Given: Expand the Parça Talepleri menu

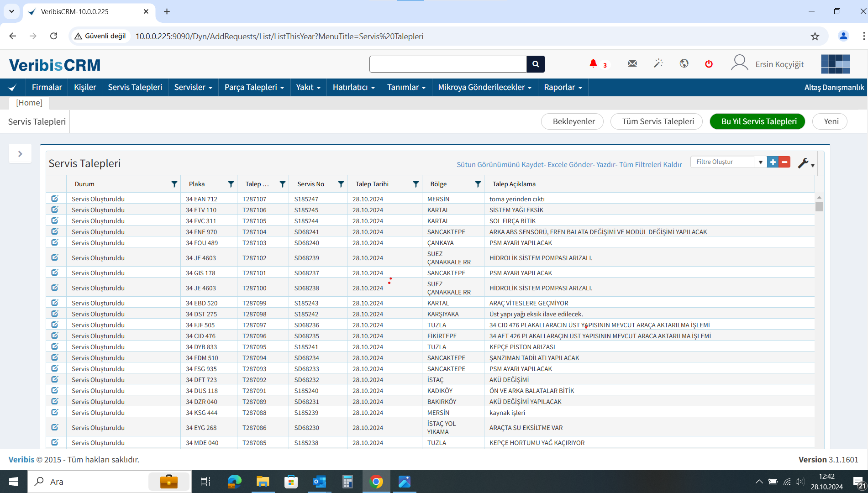Looking at the screenshot, I should click(254, 87).
